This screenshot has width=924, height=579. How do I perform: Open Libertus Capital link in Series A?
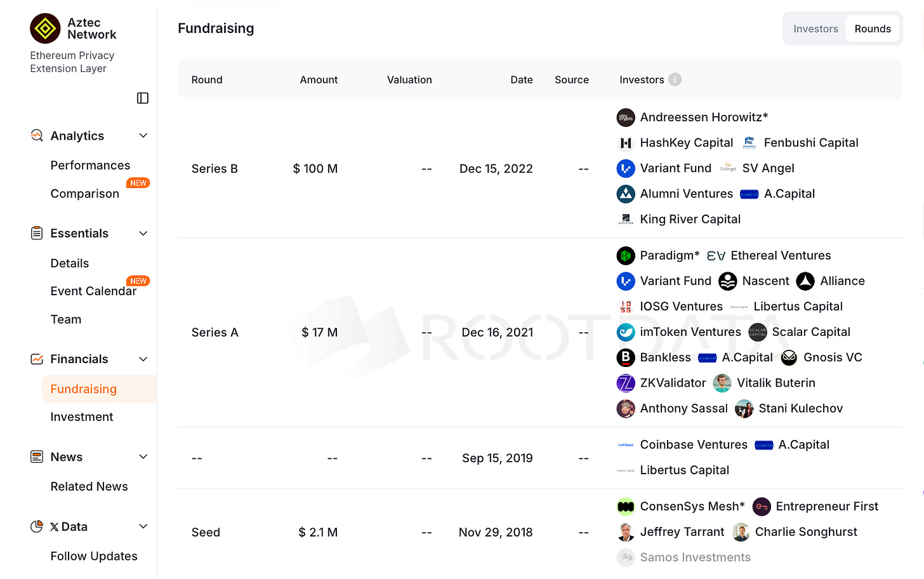[798, 307]
